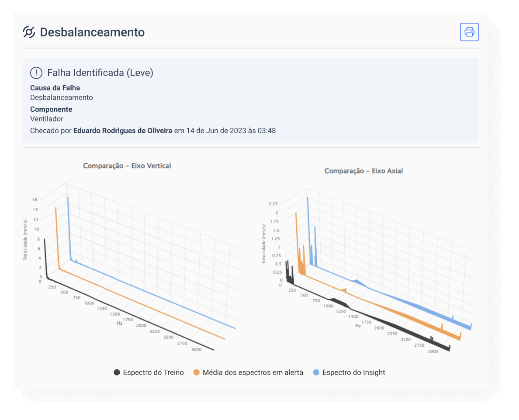Screen dimensions: 519x420
Task: Click the Ventilador component value
Action: [47, 119]
